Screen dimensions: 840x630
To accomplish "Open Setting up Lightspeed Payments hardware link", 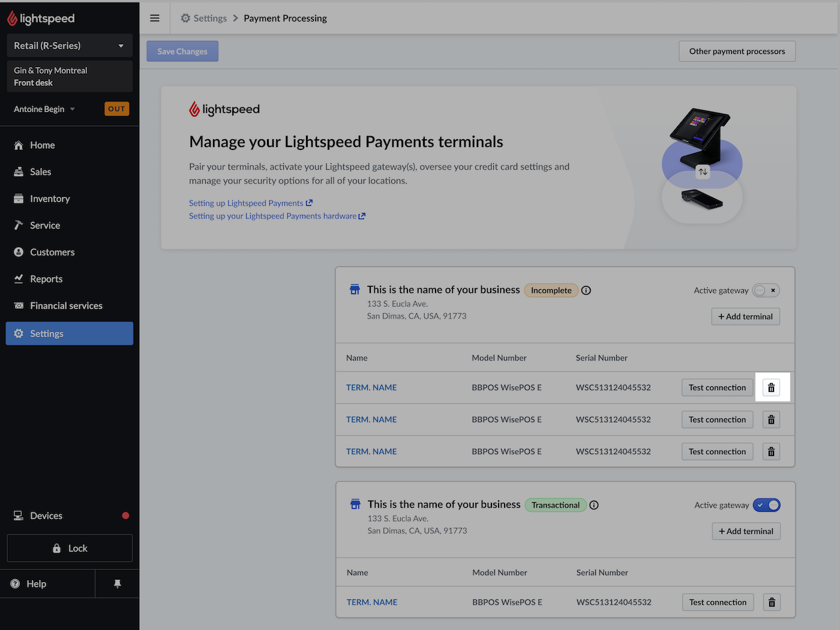I will [x=277, y=216].
